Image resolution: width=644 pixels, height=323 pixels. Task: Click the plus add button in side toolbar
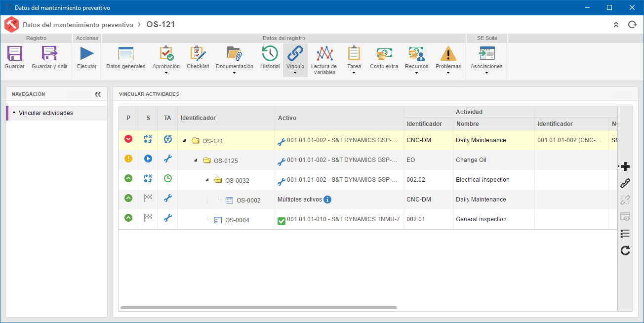pyautogui.click(x=625, y=166)
